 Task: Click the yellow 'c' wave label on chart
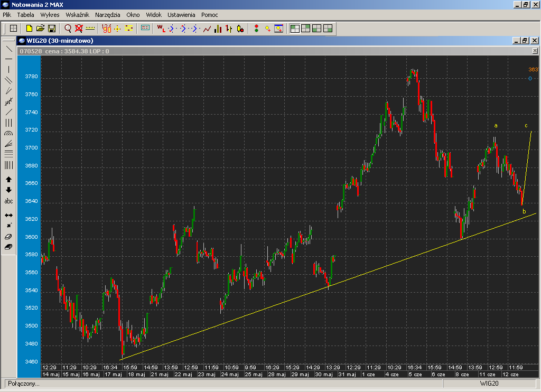526,126
